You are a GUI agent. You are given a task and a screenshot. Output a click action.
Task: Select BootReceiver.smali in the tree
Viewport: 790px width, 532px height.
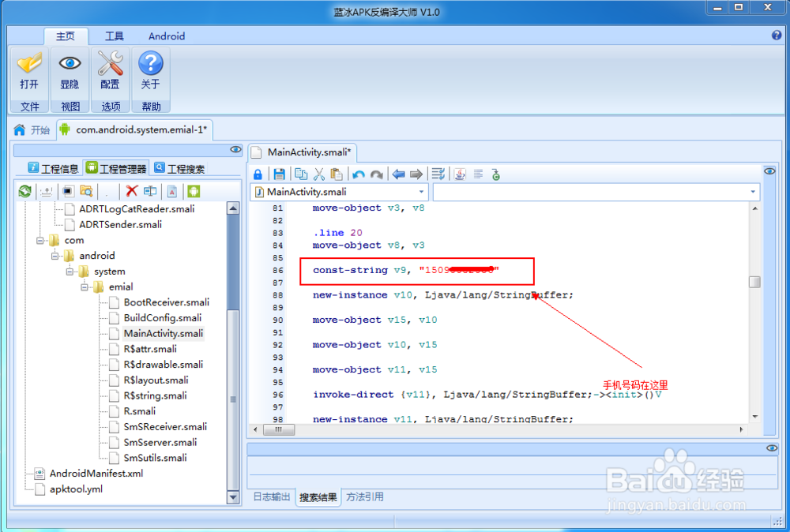coord(166,302)
